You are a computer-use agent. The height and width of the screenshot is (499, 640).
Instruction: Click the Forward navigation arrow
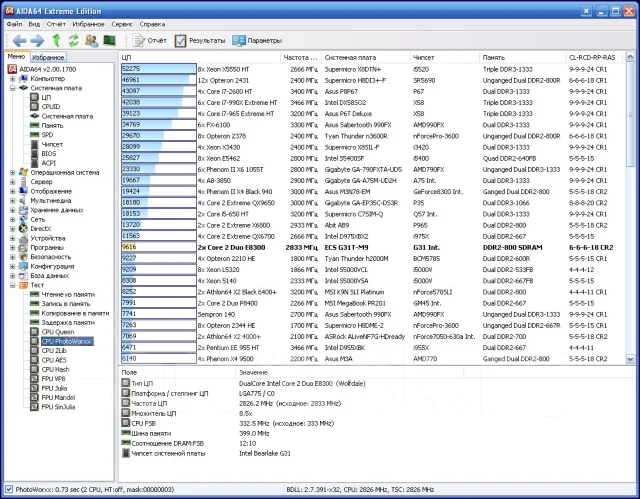(37, 40)
